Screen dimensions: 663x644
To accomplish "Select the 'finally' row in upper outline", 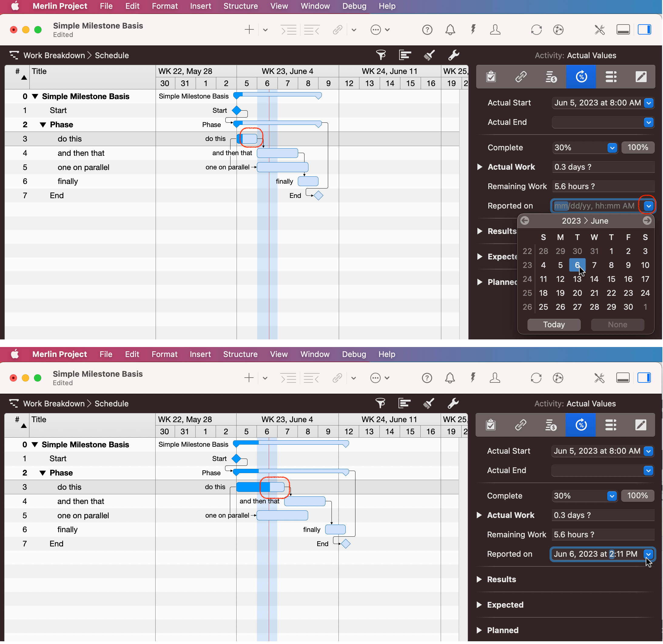I will click(80, 182).
